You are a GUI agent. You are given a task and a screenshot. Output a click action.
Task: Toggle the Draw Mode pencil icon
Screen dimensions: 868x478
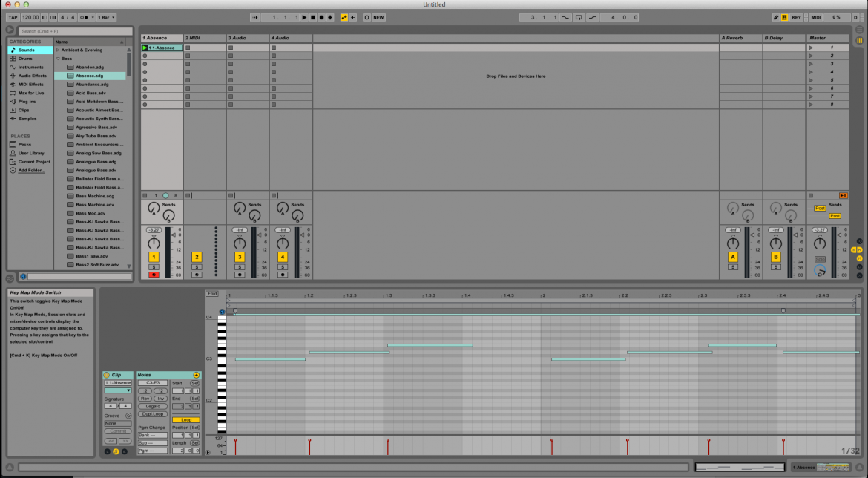pyautogui.click(x=775, y=17)
